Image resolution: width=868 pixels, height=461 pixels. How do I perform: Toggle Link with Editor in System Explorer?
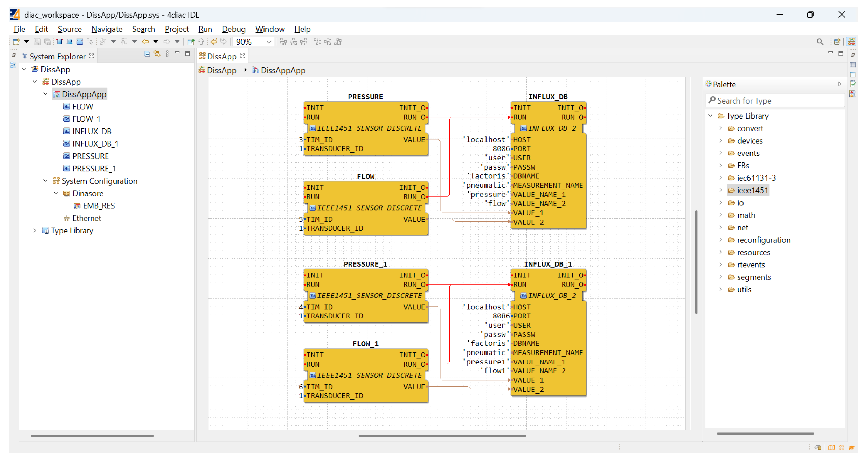157,54
